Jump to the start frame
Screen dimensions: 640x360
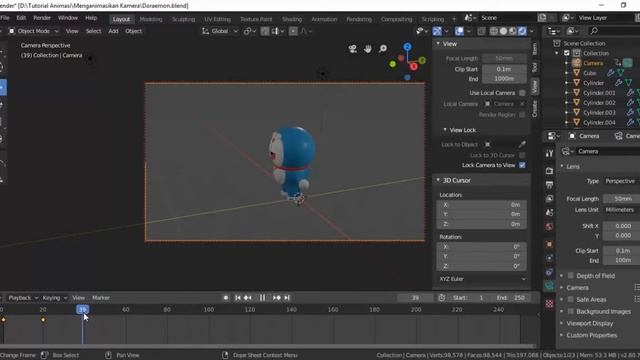pyautogui.click(x=238, y=298)
